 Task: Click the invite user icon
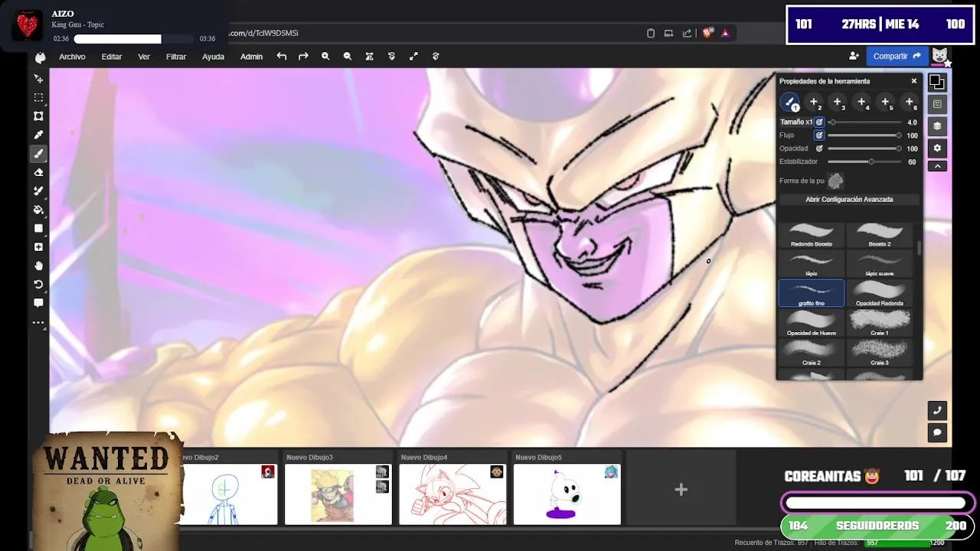(x=854, y=56)
